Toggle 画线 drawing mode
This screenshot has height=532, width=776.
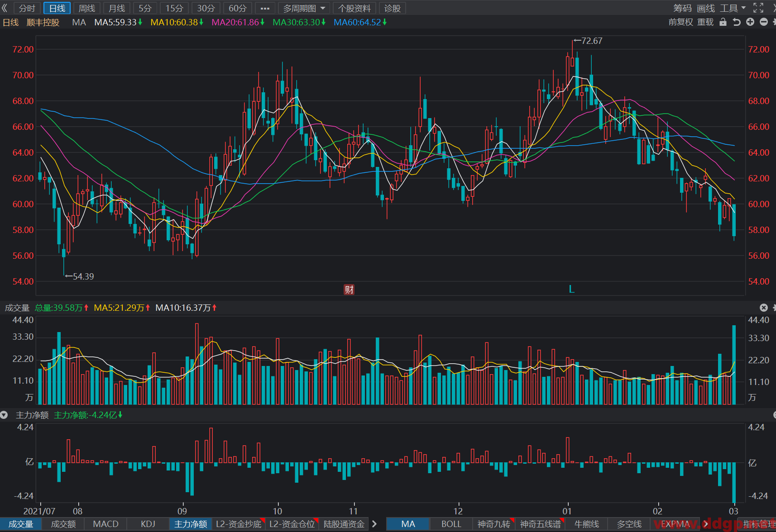706,8
